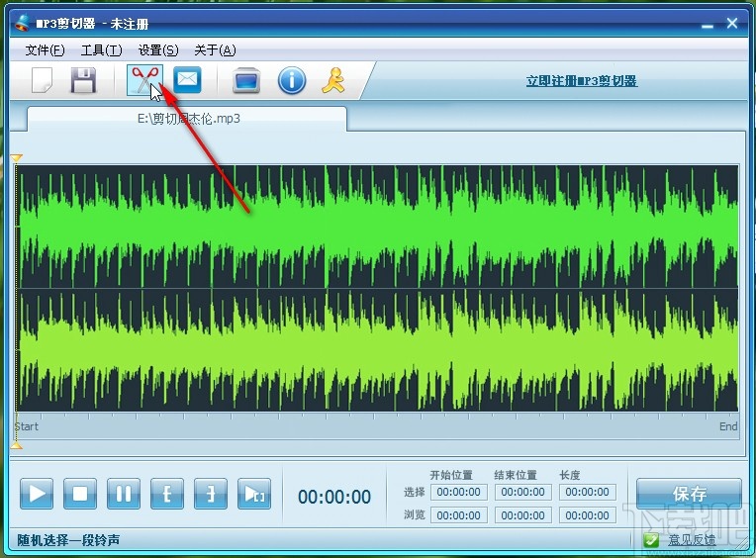
Task: Click the app icon in title bar
Action: tap(22, 23)
